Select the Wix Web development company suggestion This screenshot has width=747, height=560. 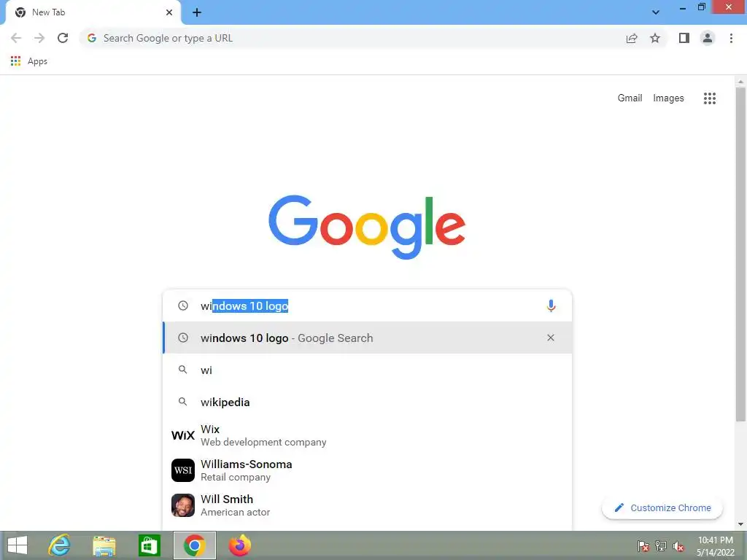click(368, 435)
